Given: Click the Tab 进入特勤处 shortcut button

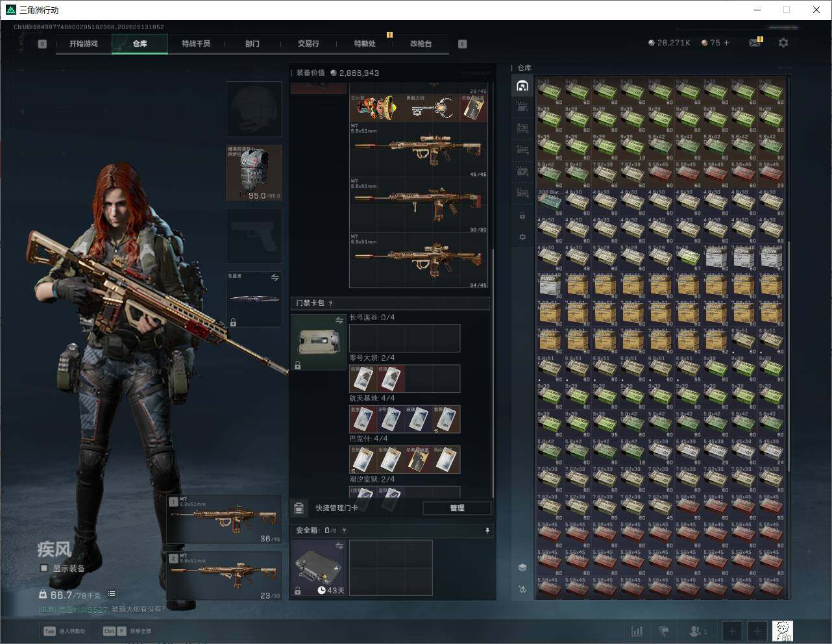Looking at the screenshot, I should point(64,631).
